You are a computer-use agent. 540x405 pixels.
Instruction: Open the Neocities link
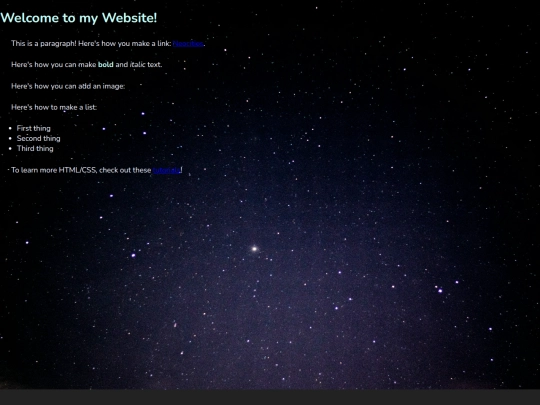(x=188, y=44)
